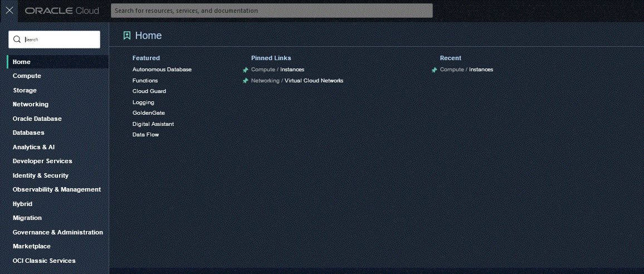Click the magnifier icon in menu search

(17, 40)
